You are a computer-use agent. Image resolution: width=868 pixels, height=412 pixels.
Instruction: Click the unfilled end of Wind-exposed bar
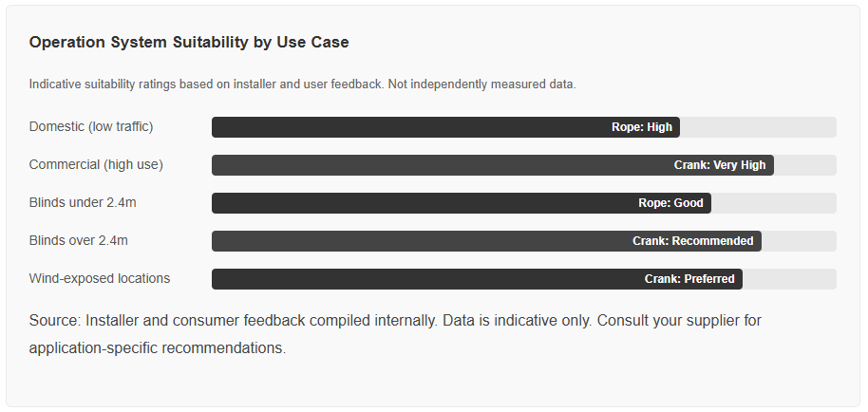789,279
